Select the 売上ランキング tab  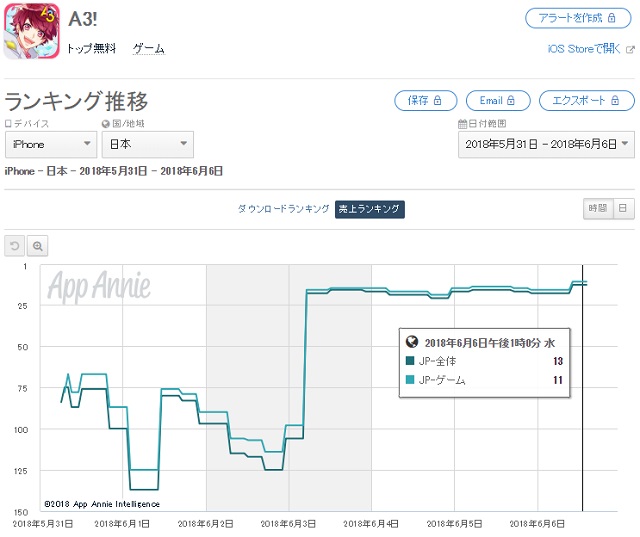point(370,209)
